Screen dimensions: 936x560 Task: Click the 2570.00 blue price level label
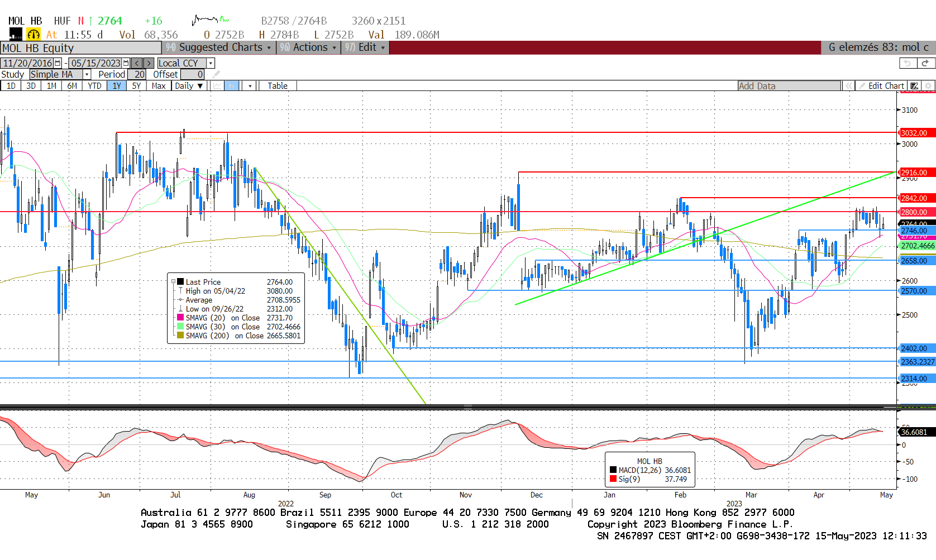(x=918, y=291)
